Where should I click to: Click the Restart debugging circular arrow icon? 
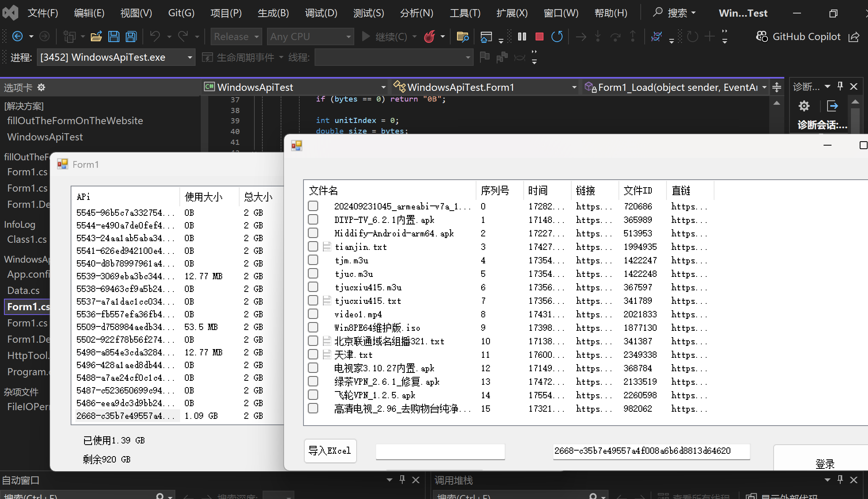(557, 37)
